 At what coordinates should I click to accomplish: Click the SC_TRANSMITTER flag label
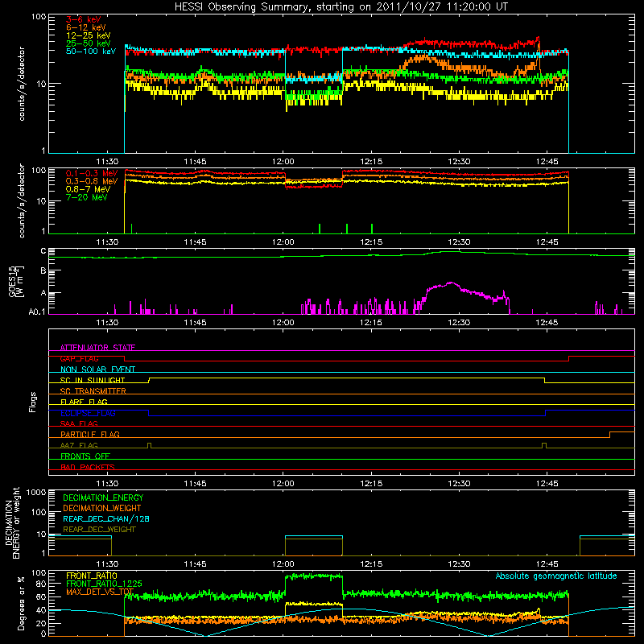tap(93, 390)
